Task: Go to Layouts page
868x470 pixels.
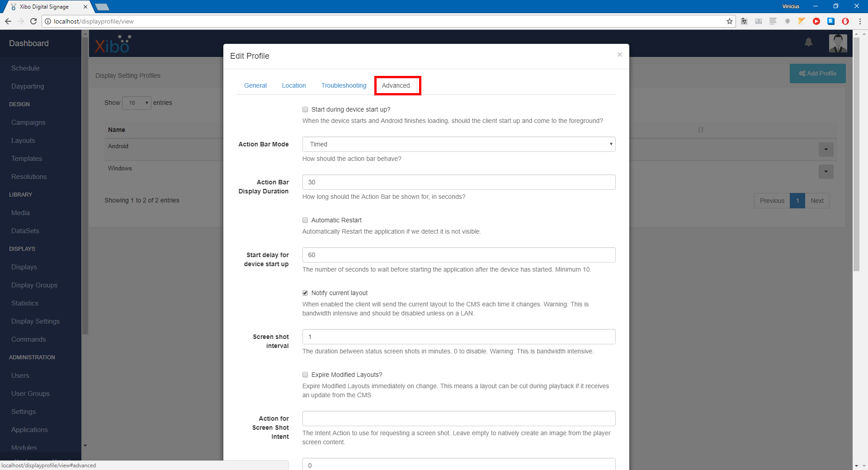Action: (23, 141)
